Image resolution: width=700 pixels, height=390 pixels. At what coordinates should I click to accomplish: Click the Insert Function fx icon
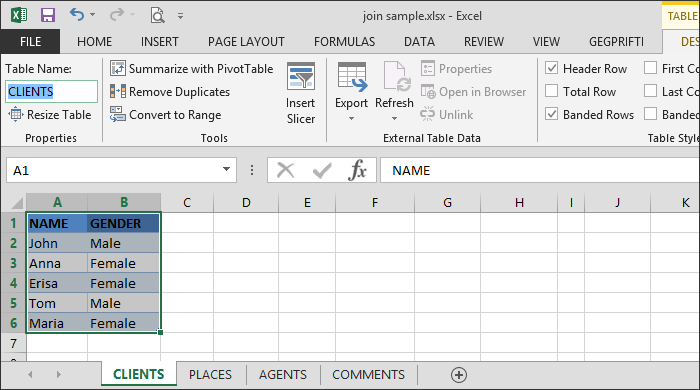(x=357, y=170)
